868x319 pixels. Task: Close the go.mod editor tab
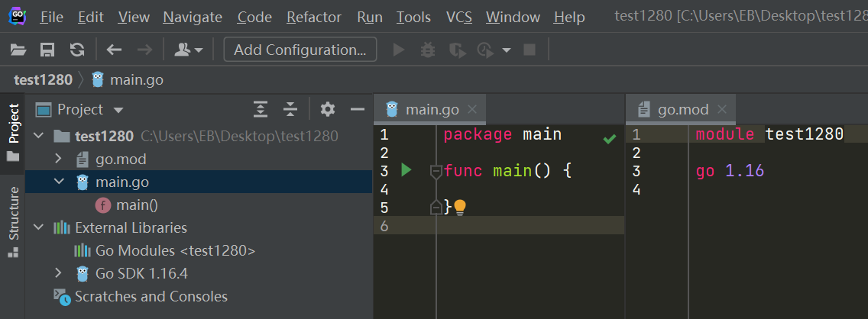(x=721, y=109)
